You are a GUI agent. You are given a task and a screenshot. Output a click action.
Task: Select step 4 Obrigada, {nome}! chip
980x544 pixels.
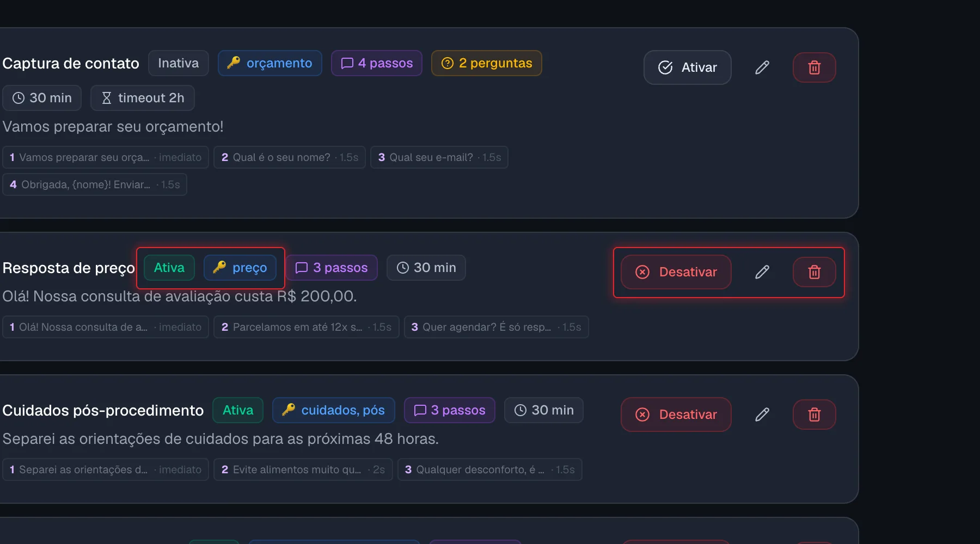coord(95,184)
